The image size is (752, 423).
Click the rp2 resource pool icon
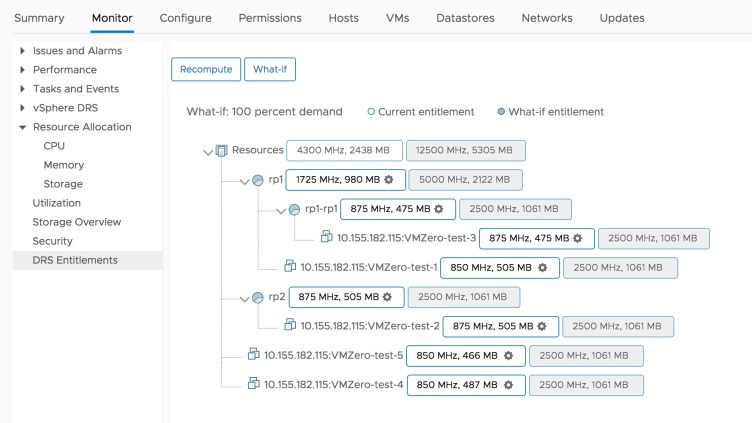[257, 297]
